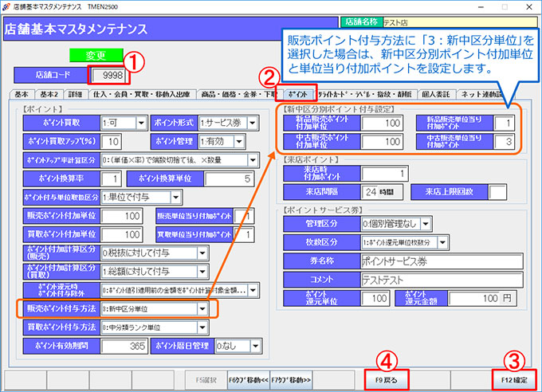Open 商品・価格・金券・下取 tab
The height and width of the screenshot is (392, 542).
pos(240,94)
